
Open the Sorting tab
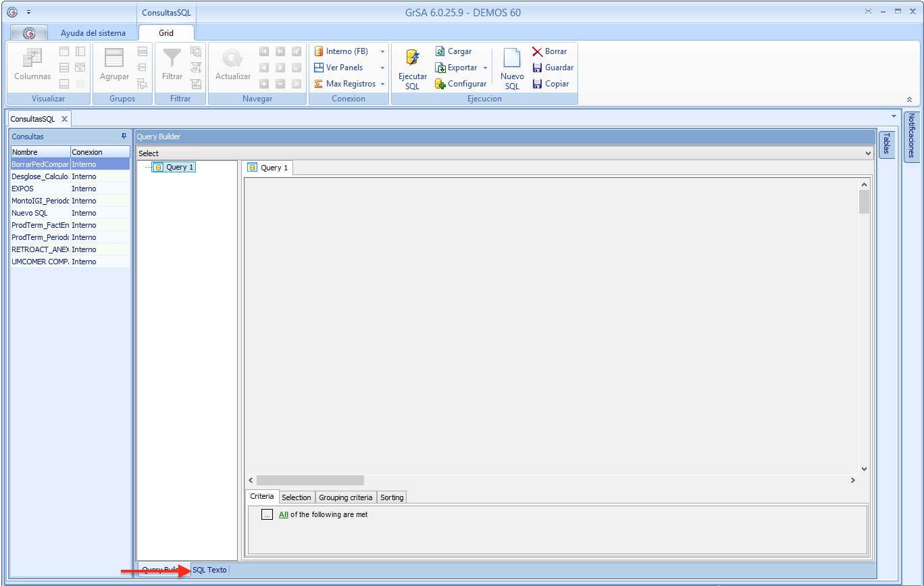click(392, 497)
